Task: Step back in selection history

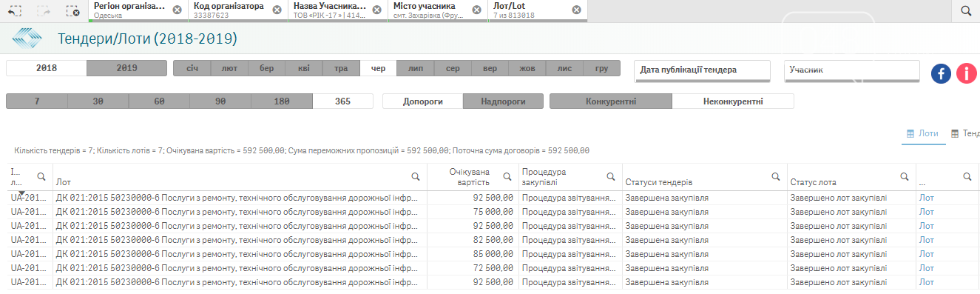Action: pos(15,10)
